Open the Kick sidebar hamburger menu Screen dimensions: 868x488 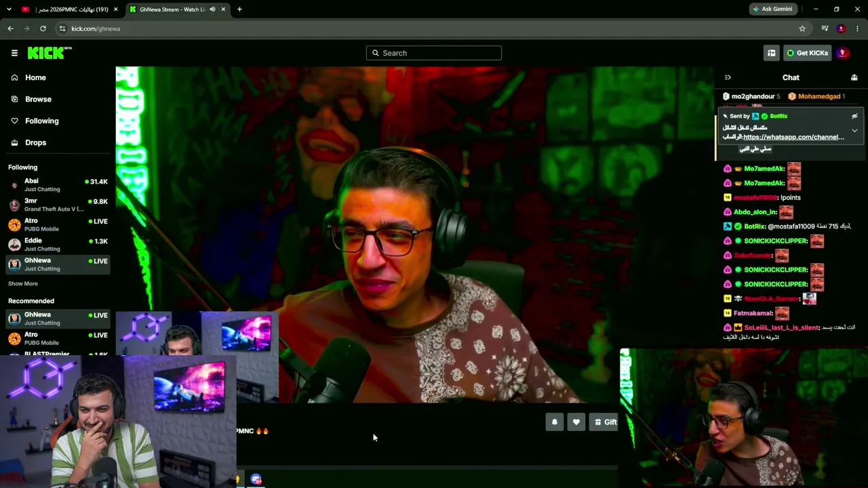(x=14, y=53)
